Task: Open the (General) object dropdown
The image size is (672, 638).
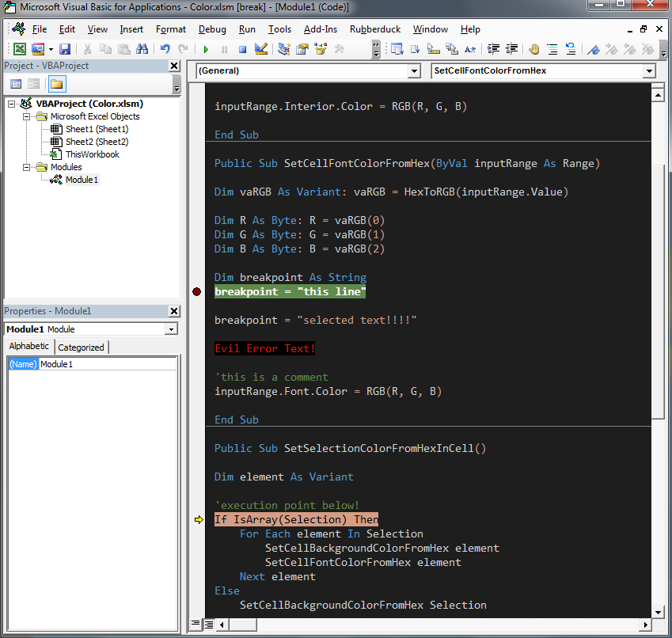Action: point(414,70)
